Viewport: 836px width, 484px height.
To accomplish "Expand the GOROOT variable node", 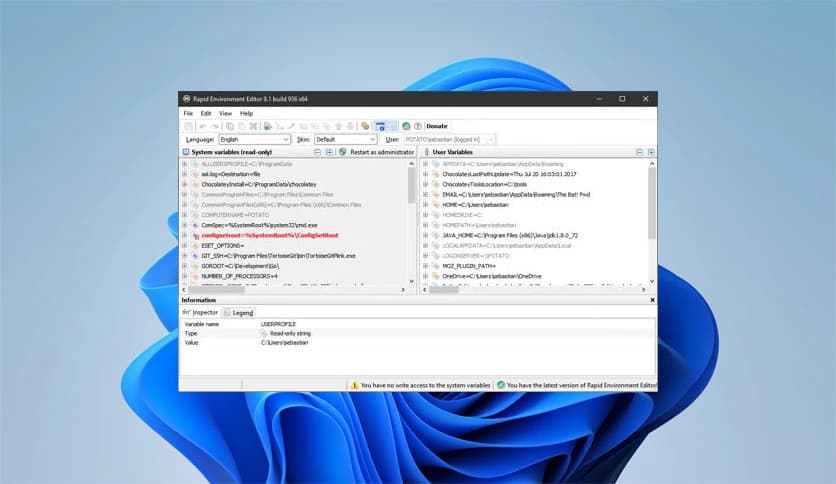I will [184, 266].
